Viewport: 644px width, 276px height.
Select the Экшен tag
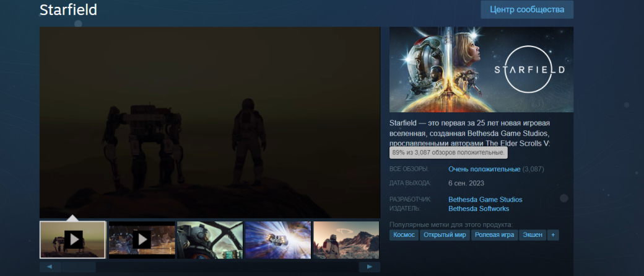533,235
